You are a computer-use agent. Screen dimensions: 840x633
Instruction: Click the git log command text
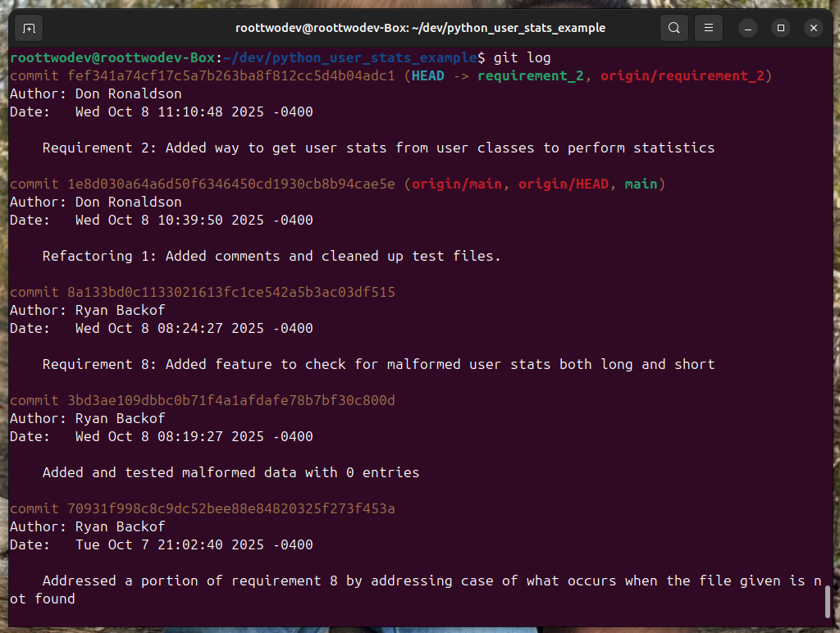523,57
